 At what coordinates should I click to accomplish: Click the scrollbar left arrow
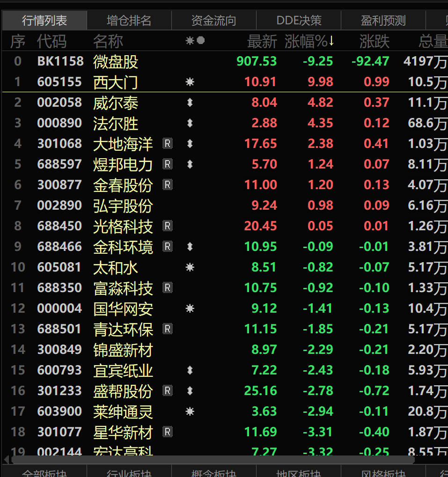pyautogui.click(x=6, y=459)
